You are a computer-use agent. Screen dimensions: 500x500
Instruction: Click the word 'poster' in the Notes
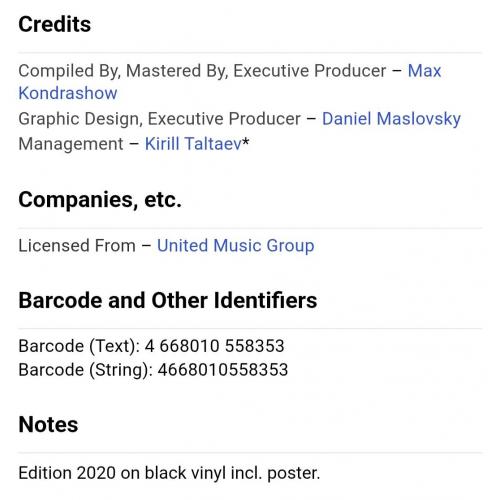click(x=292, y=474)
